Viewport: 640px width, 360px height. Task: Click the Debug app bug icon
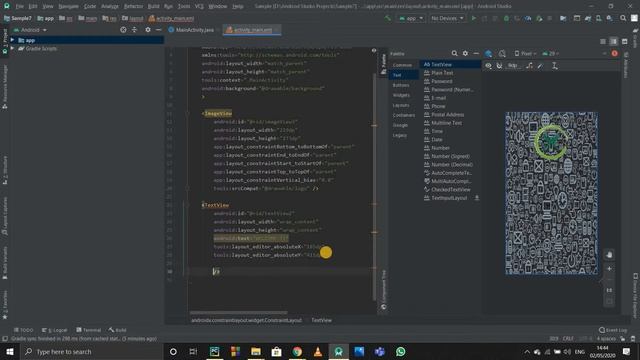pos(506,18)
